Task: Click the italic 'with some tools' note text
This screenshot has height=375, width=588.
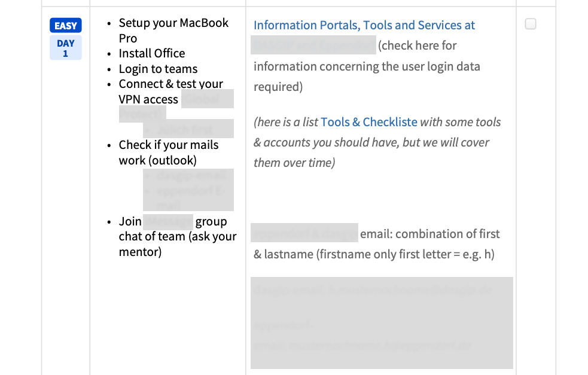Action: (460, 122)
